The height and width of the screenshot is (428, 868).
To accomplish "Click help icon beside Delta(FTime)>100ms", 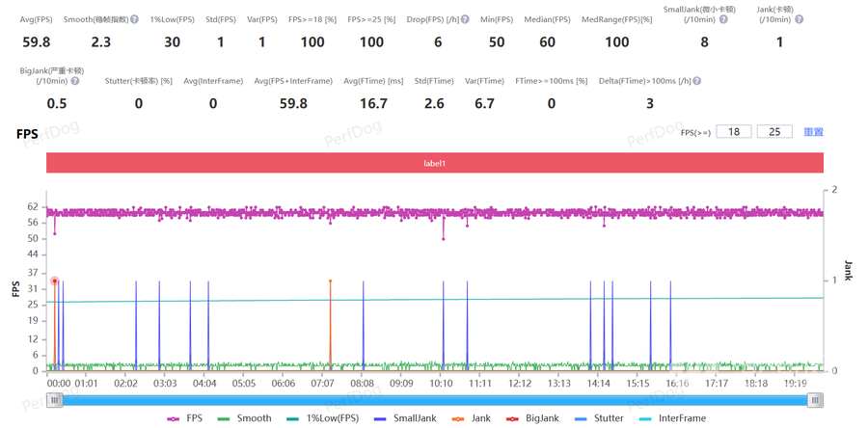I will [x=696, y=81].
